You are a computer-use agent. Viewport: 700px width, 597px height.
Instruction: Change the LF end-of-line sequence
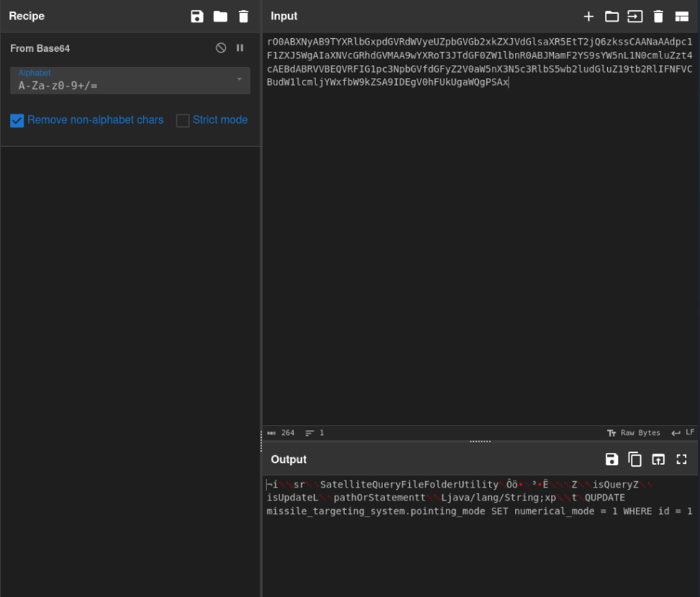(x=683, y=433)
